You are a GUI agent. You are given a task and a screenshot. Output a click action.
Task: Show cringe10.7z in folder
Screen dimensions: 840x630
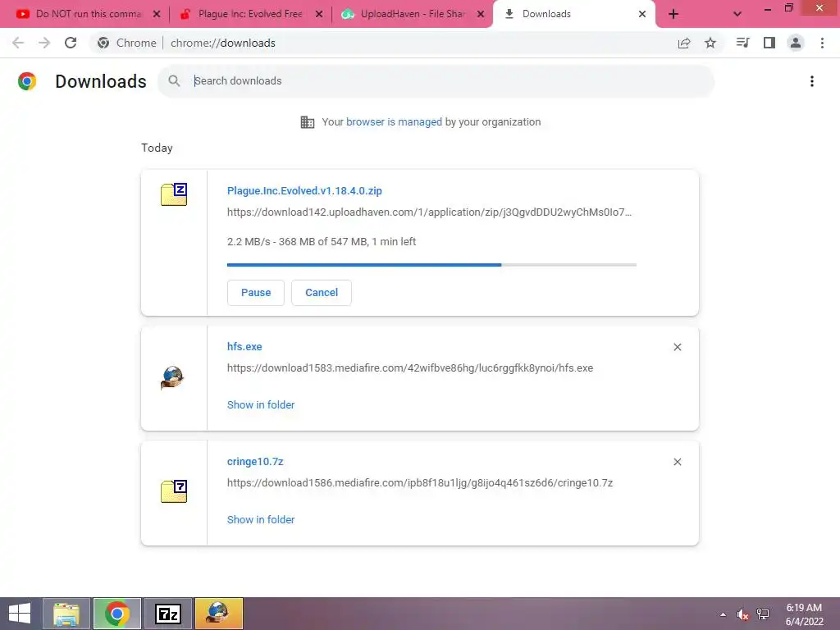coord(261,519)
